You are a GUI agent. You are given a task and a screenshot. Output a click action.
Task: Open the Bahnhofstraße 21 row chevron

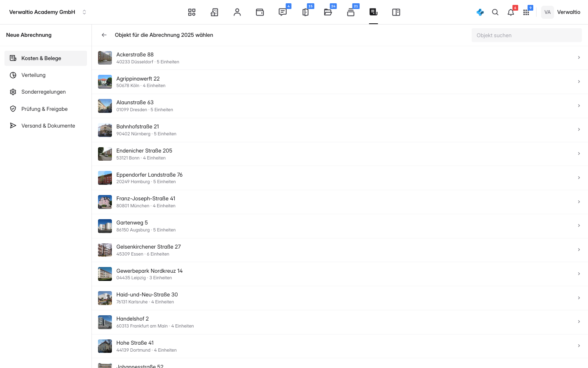[579, 130]
